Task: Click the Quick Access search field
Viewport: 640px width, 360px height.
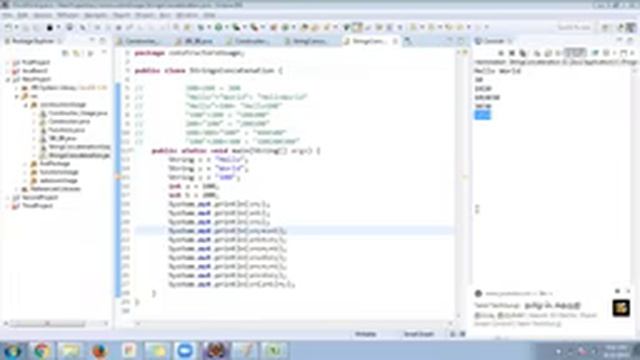Action: point(575,27)
